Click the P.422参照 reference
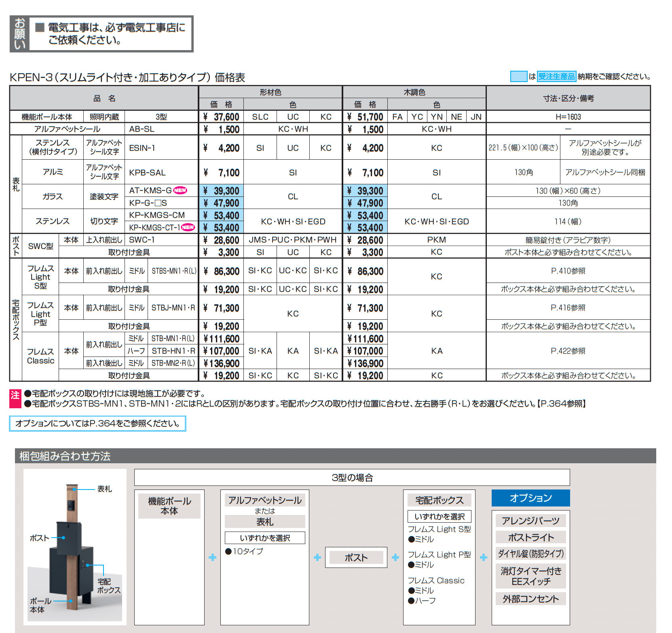672x633 pixels. (x=568, y=351)
